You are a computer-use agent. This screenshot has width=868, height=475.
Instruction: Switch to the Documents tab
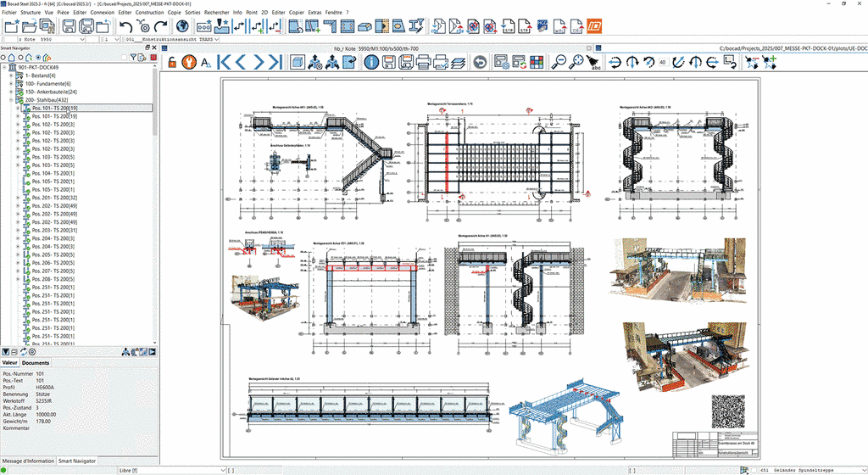coord(36,363)
